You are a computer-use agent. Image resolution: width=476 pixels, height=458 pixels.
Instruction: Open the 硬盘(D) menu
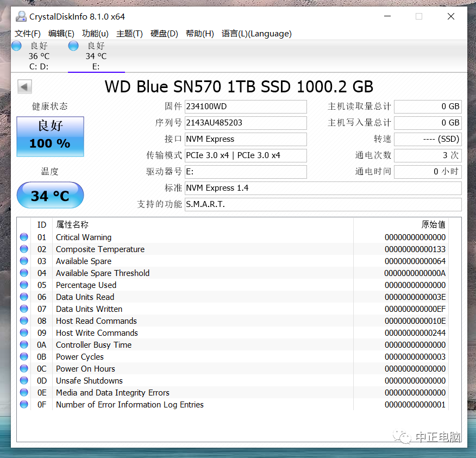pos(164,33)
